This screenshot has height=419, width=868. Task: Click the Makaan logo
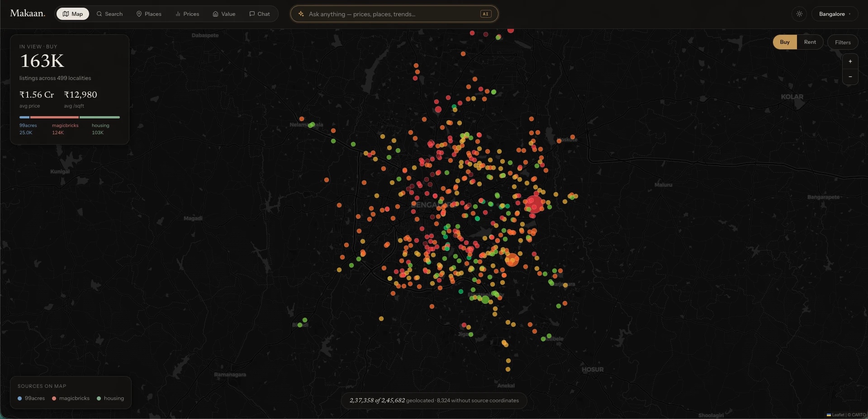click(28, 14)
